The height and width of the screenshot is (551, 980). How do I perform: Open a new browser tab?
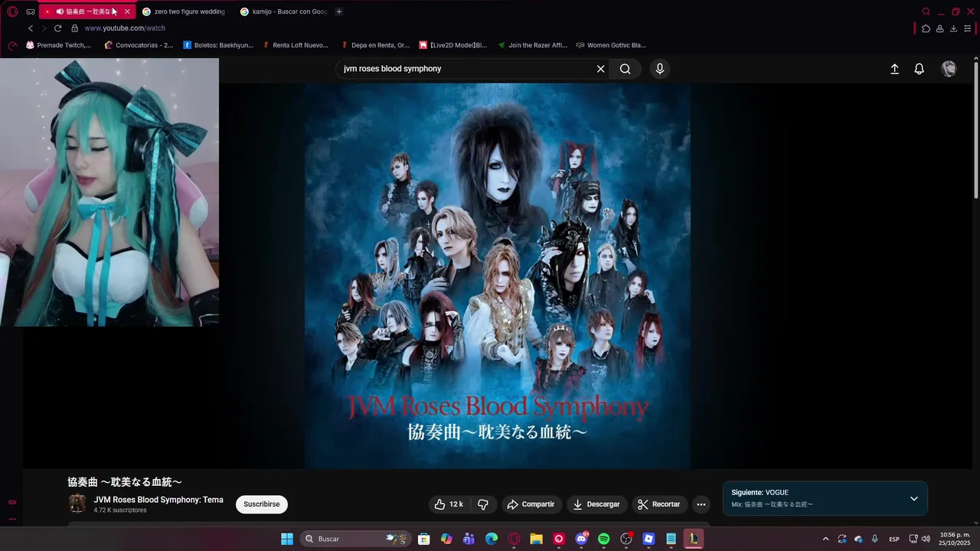pyautogui.click(x=339, y=11)
